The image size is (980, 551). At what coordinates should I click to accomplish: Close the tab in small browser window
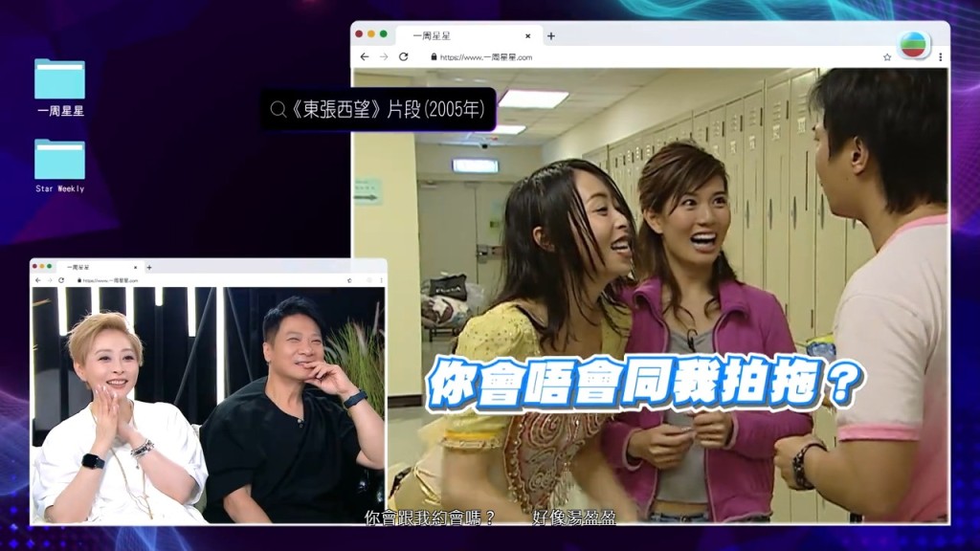[135, 268]
